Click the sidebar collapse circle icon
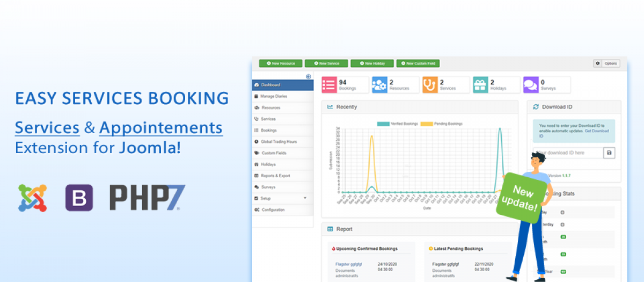 [x=309, y=76]
